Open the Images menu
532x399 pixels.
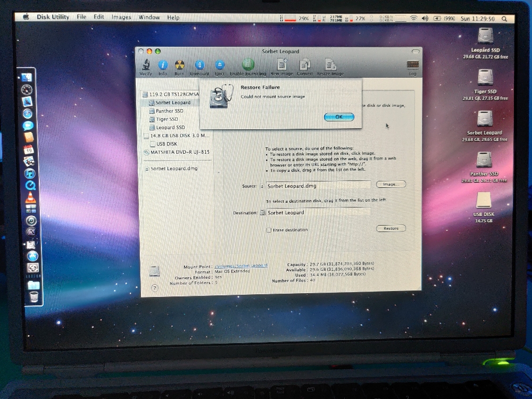tap(121, 17)
